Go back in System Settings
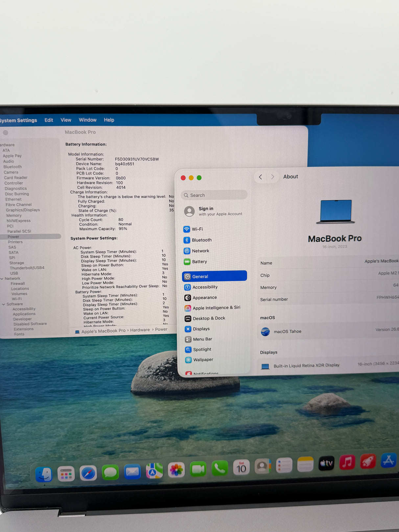This screenshot has width=399, height=532. tap(260, 177)
